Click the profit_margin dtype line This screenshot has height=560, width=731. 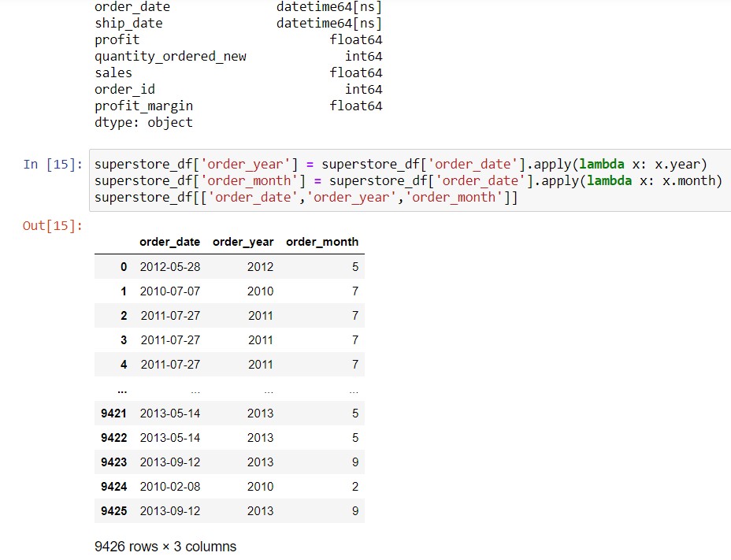pyautogui.click(x=238, y=106)
